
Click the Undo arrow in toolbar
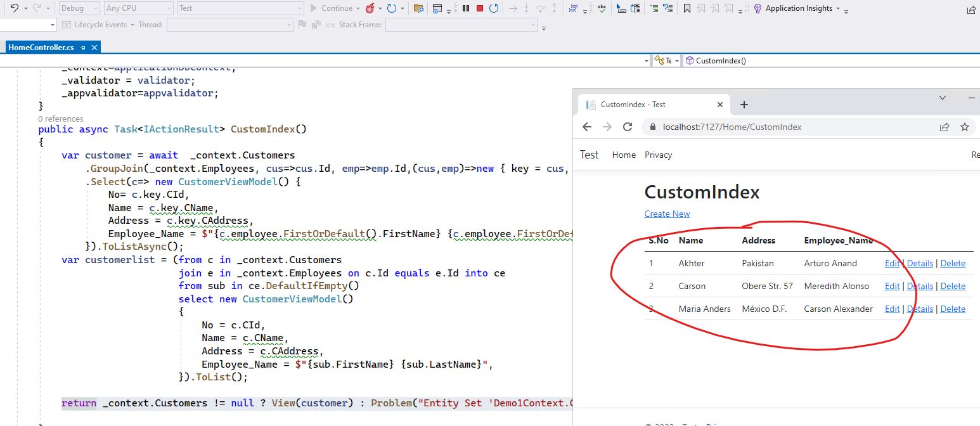pos(15,8)
